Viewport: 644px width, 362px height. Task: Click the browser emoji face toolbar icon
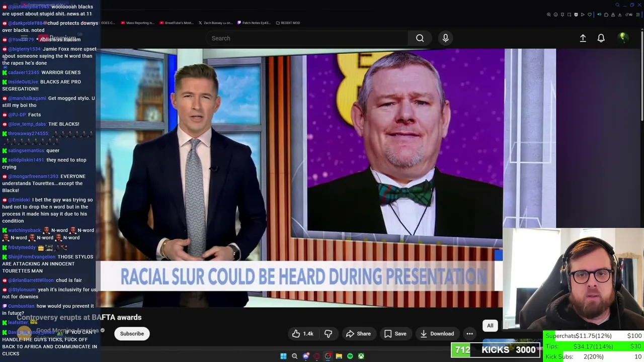click(x=556, y=15)
